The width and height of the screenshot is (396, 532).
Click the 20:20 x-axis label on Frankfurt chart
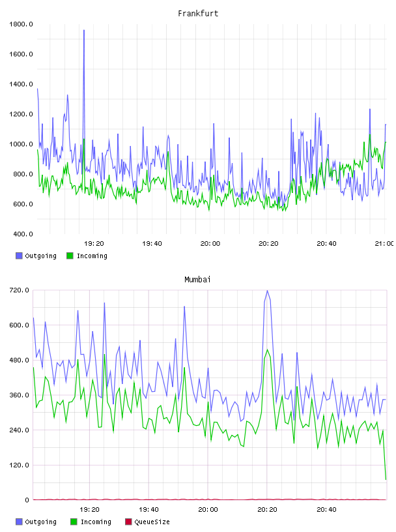[268, 244]
